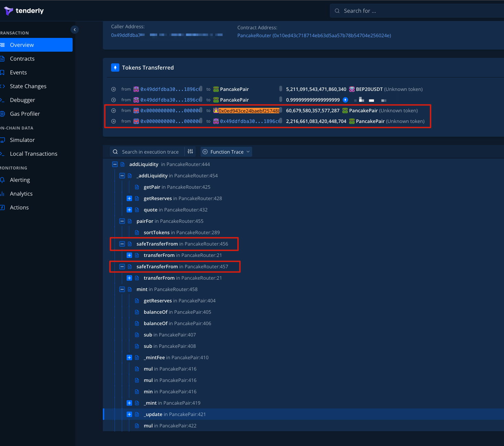Go to Local Transactions
Image resolution: width=504 pixels, height=446 pixels.
[x=33, y=154]
